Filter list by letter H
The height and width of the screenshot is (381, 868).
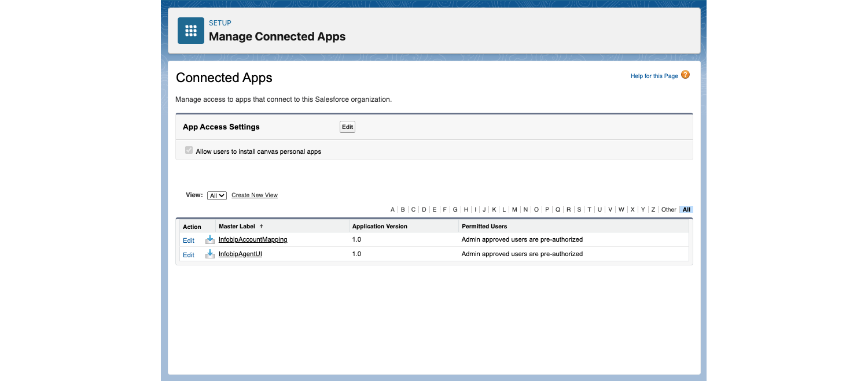[466, 210]
